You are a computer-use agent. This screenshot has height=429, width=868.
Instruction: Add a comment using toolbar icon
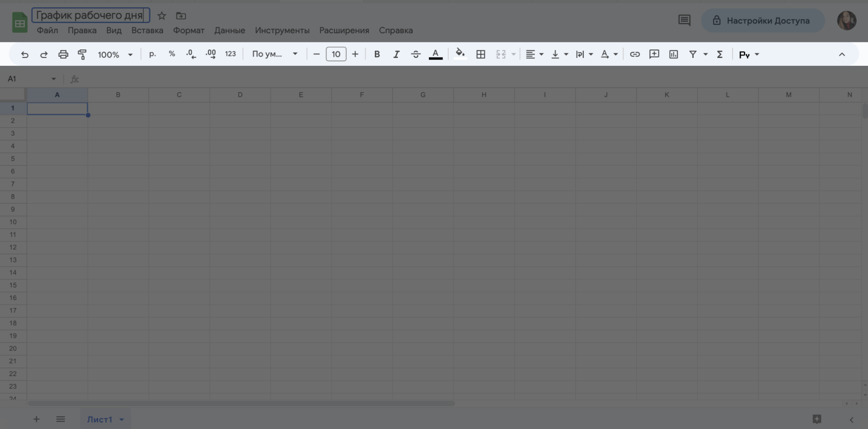[654, 55]
